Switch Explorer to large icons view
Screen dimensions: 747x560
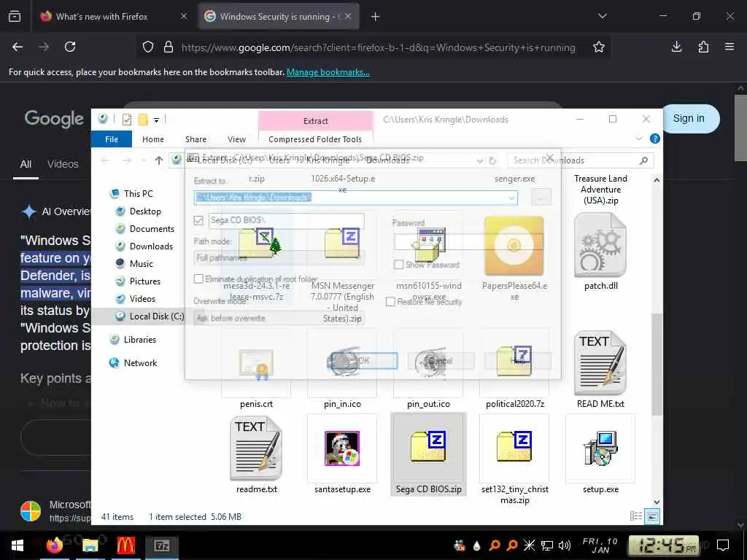click(652, 516)
